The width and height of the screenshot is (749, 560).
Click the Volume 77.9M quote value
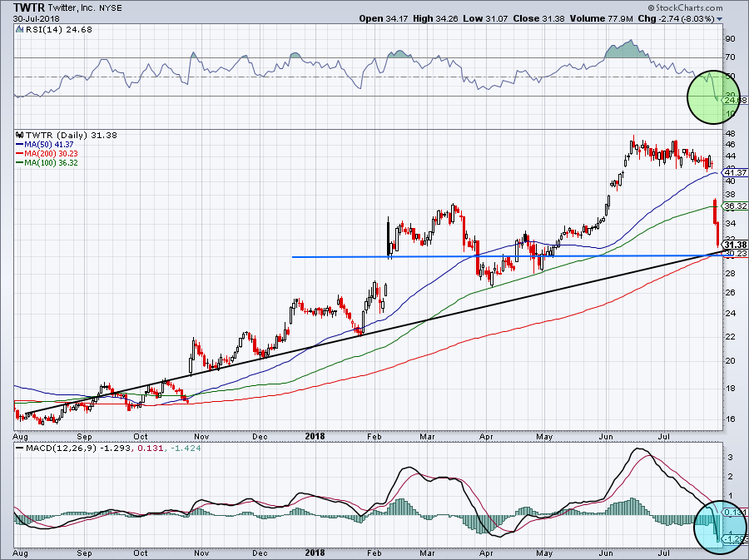pyautogui.click(x=601, y=18)
